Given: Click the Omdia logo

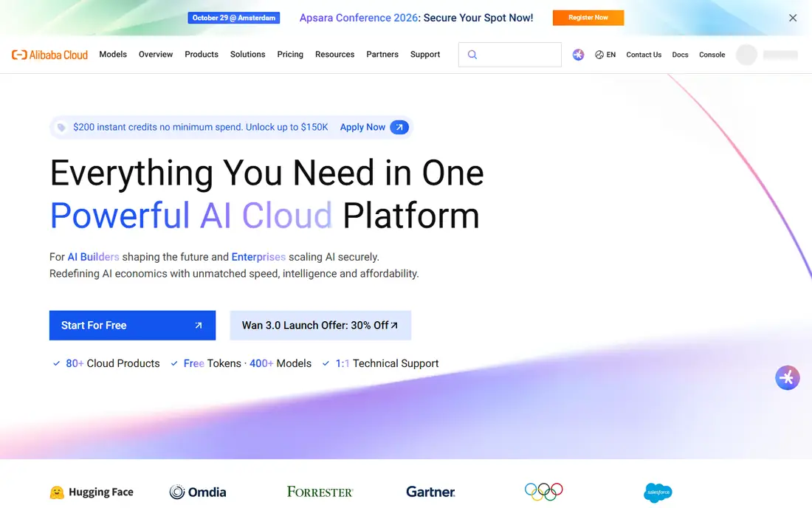Looking at the screenshot, I should coord(198,492).
